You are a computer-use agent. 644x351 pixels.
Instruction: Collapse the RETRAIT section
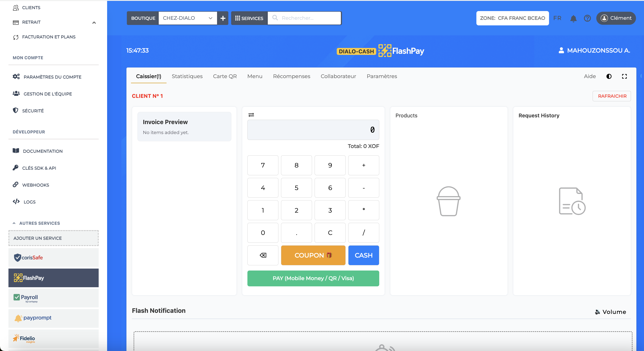tap(94, 23)
